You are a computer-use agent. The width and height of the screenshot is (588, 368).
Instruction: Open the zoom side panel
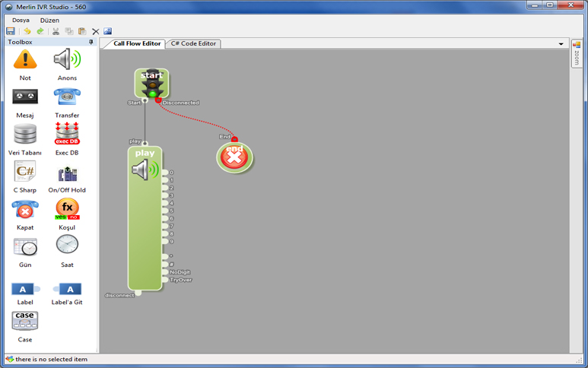(577, 53)
